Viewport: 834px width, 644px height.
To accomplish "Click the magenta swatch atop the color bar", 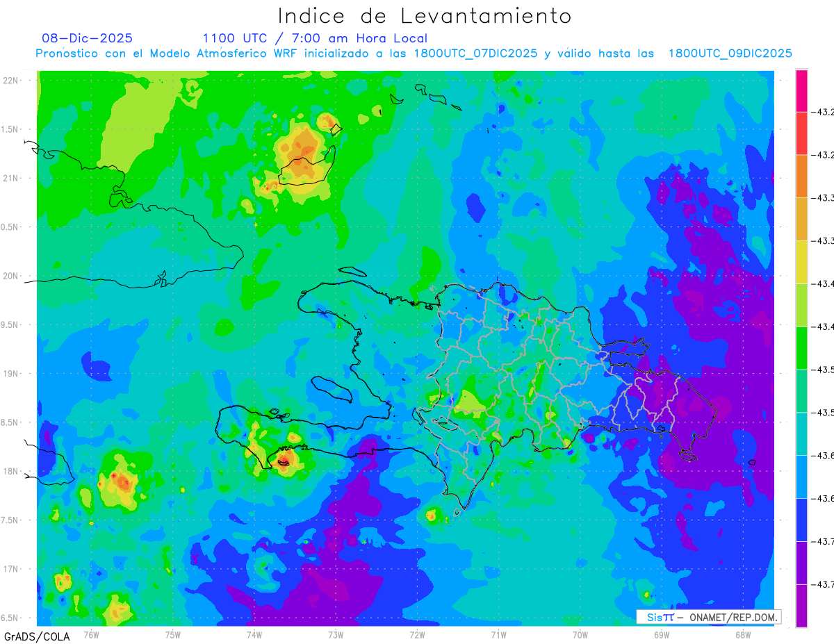I will [801, 90].
